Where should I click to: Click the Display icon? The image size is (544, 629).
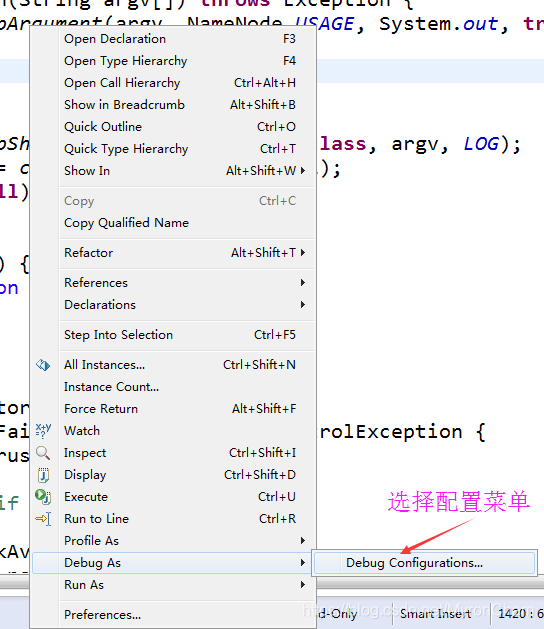tap(43, 475)
